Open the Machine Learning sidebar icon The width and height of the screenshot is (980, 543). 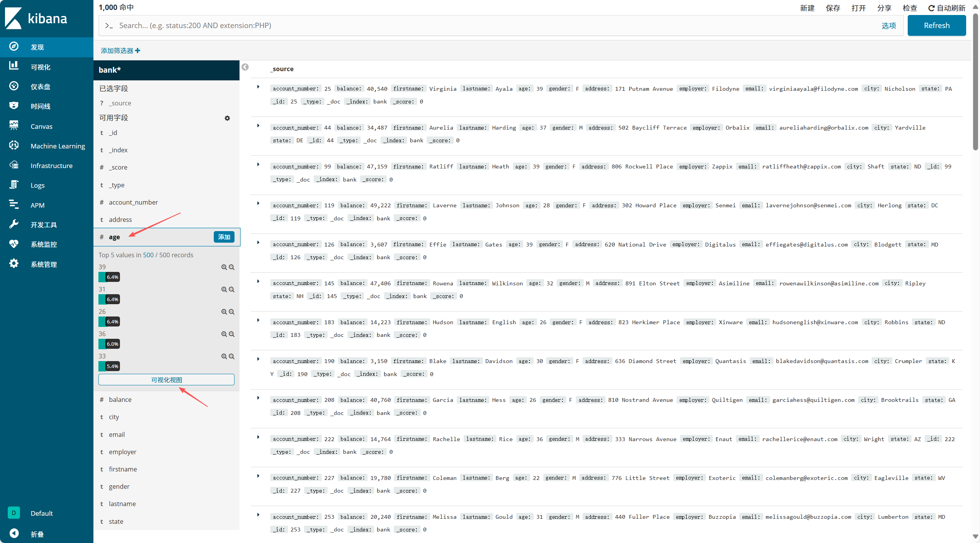click(x=14, y=145)
